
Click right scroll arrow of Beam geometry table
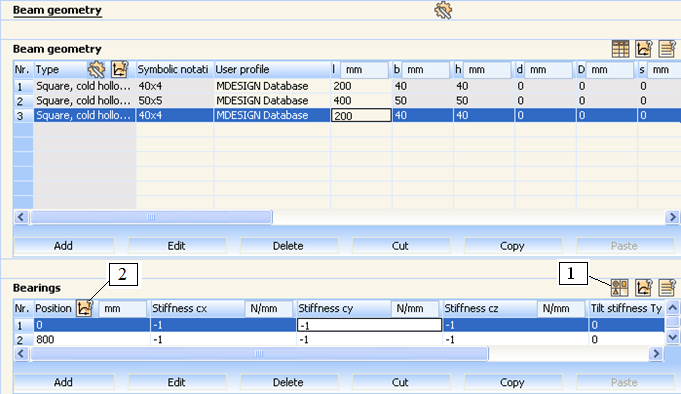(x=672, y=217)
